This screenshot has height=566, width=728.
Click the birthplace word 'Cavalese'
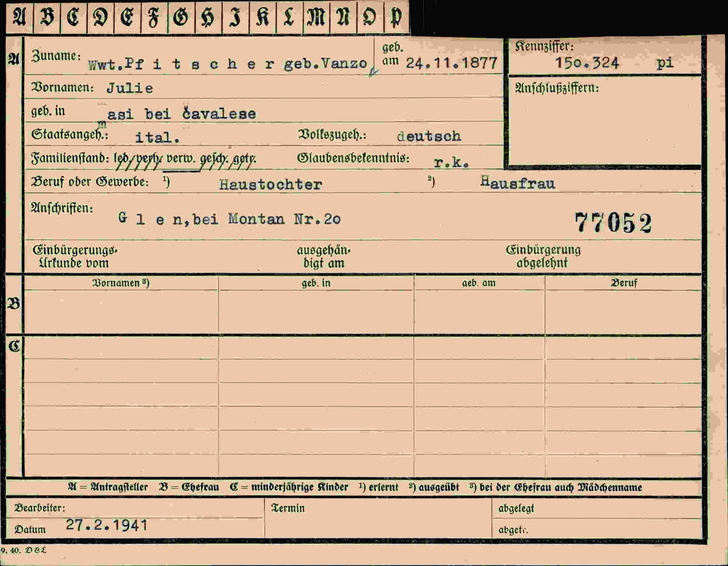pyautogui.click(x=219, y=113)
